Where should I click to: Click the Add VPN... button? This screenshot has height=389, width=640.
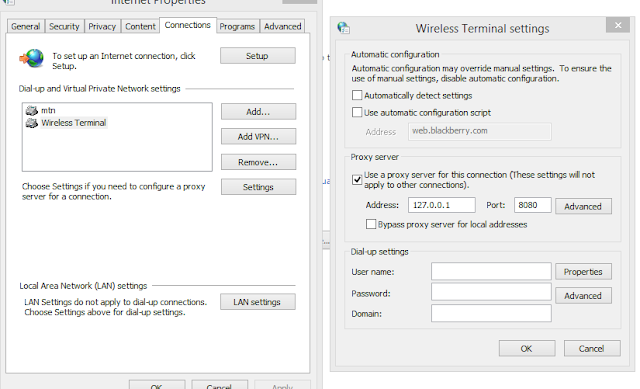(x=258, y=137)
